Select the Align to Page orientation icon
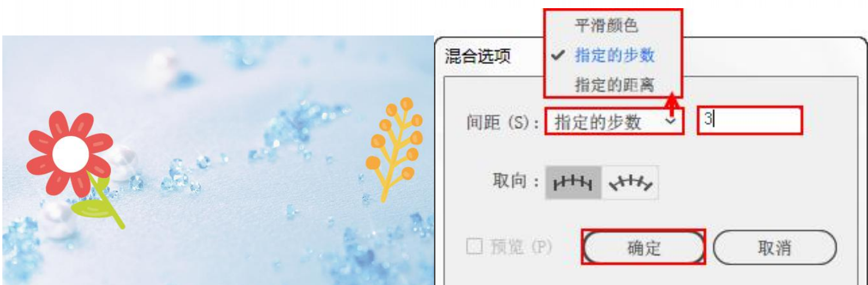This screenshot has height=285, width=868. 573,183
